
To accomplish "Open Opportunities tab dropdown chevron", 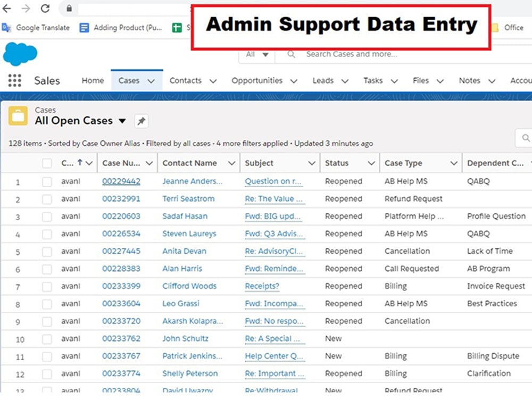I will [x=294, y=81].
